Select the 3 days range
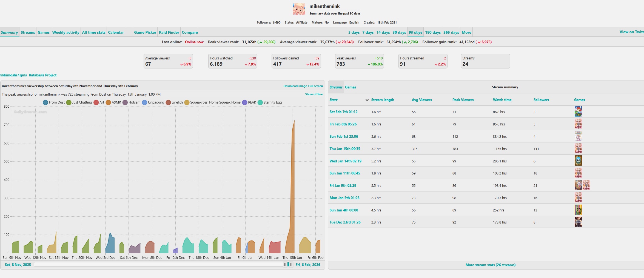This screenshot has height=278, width=644. pos(354,32)
